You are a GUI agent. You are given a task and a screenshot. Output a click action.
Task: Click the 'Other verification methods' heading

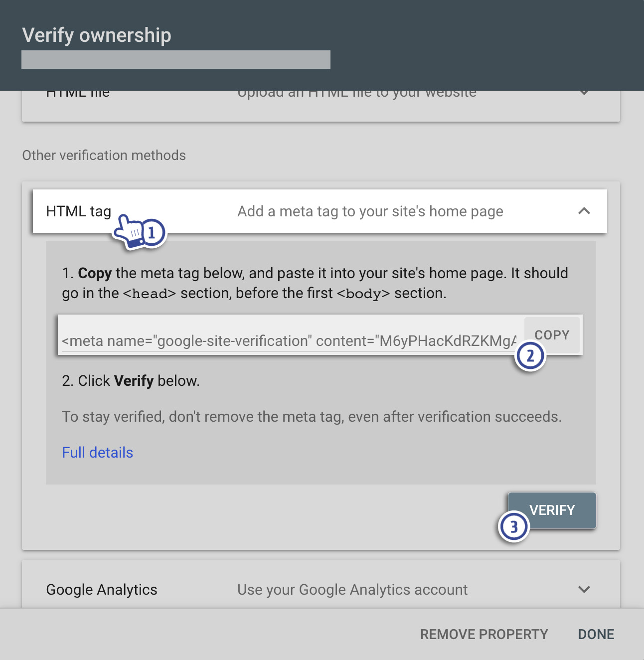click(104, 156)
